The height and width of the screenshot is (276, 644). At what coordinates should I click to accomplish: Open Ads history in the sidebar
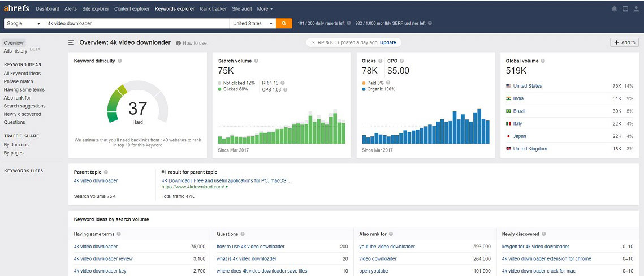point(15,51)
